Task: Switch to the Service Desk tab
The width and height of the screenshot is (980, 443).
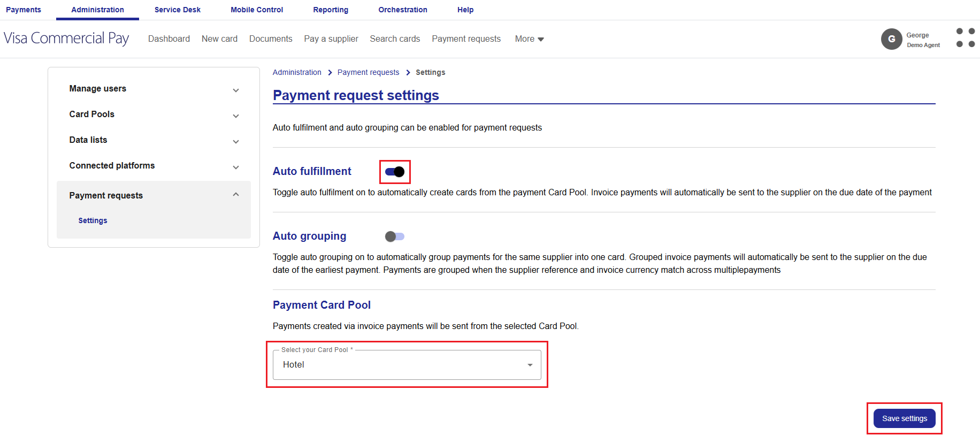Action: pos(178,10)
